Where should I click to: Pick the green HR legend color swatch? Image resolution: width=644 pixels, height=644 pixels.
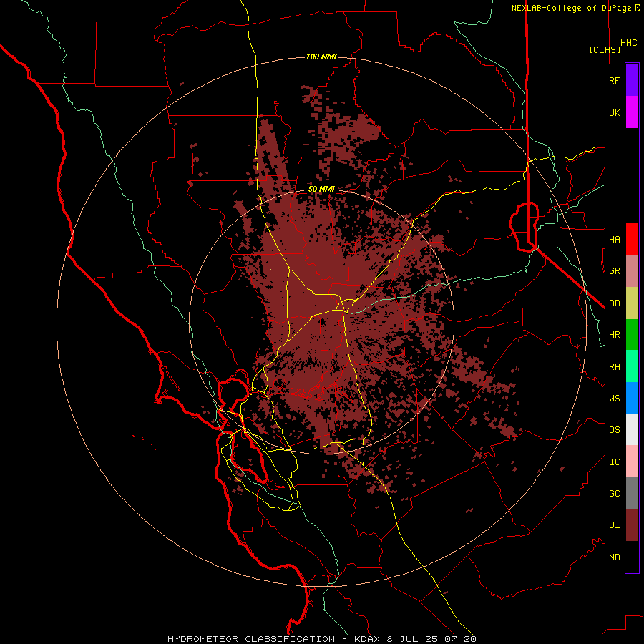click(x=632, y=334)
